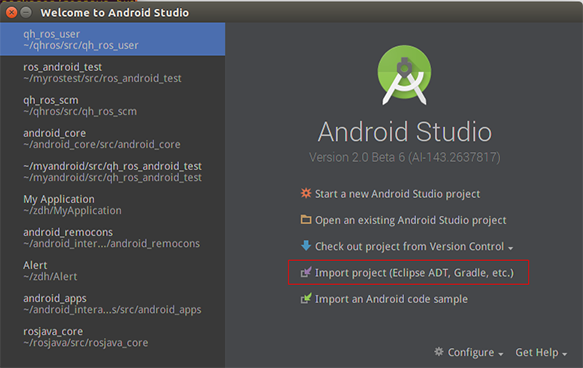Image resolution: width=583 pixels, height=368 pixels.
Task: Open the Get Help dropdown menu
Action: [541, 352]
